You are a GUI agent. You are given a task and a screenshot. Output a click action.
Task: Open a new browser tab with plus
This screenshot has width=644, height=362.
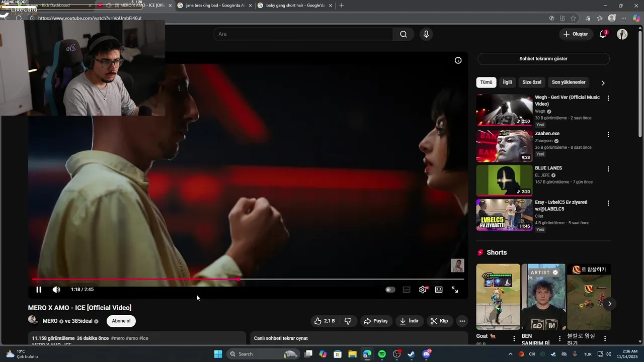342,6
